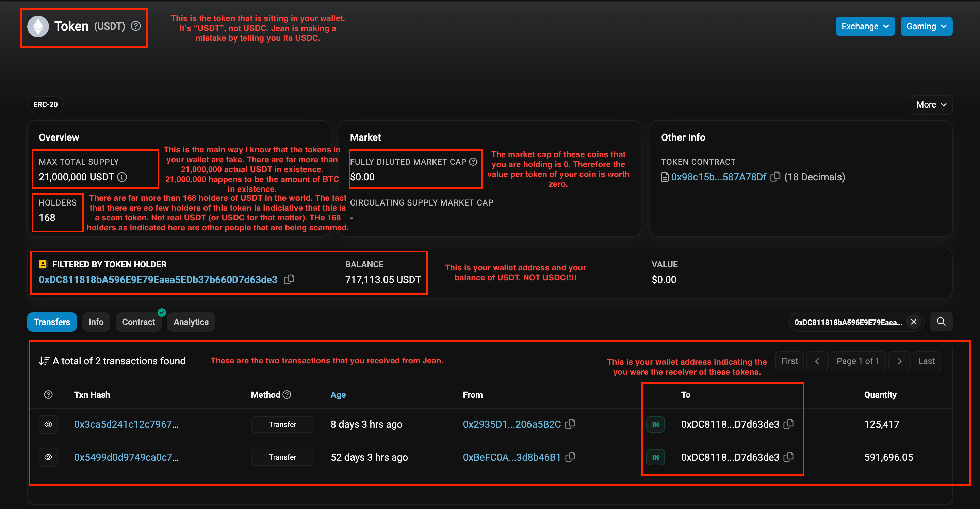Screen dimensions: 980x509
Task: Click the help icon beside (USDT) title
Action: pos(136,26)
